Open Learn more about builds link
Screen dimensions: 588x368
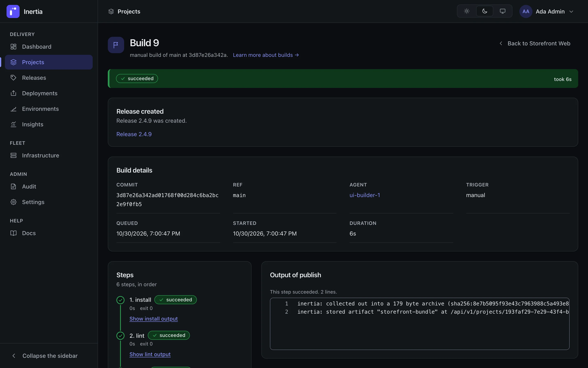(266, 55)
